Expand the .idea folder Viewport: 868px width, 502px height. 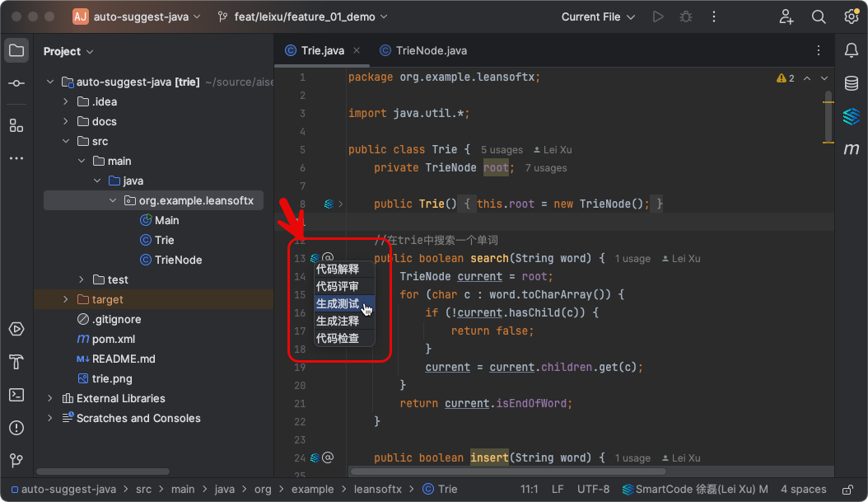(x=65, y=101)
